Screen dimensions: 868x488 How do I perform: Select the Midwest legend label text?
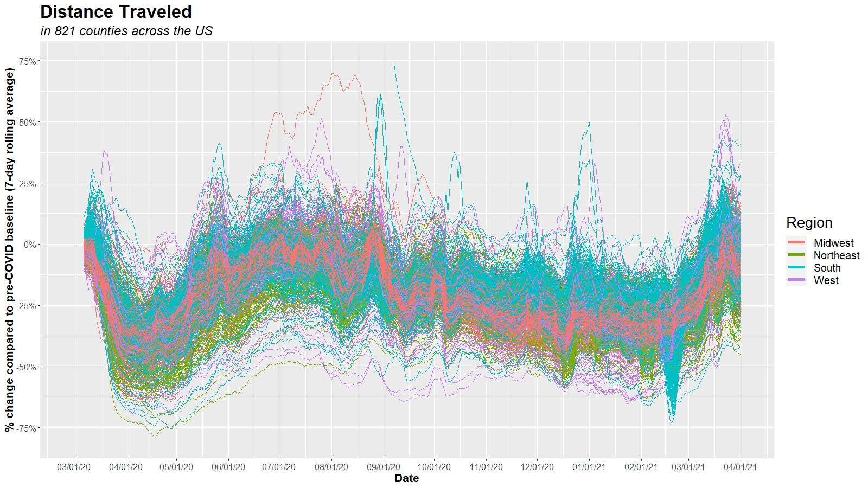click(x=833, y=243)
